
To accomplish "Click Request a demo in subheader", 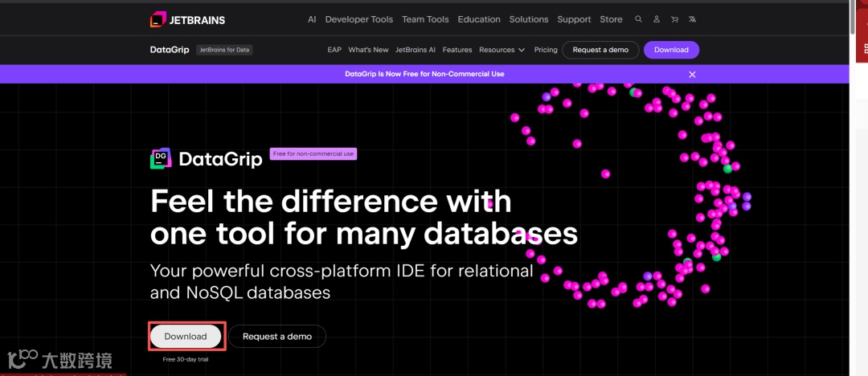I will pyautogui.click(x=600, y=50).
